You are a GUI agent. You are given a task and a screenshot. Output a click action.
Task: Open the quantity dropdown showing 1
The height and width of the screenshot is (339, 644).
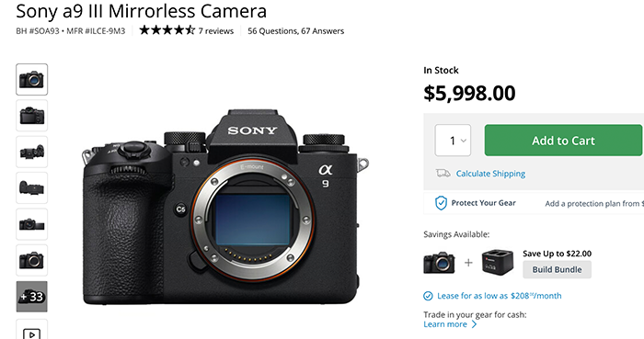(453, 141)
